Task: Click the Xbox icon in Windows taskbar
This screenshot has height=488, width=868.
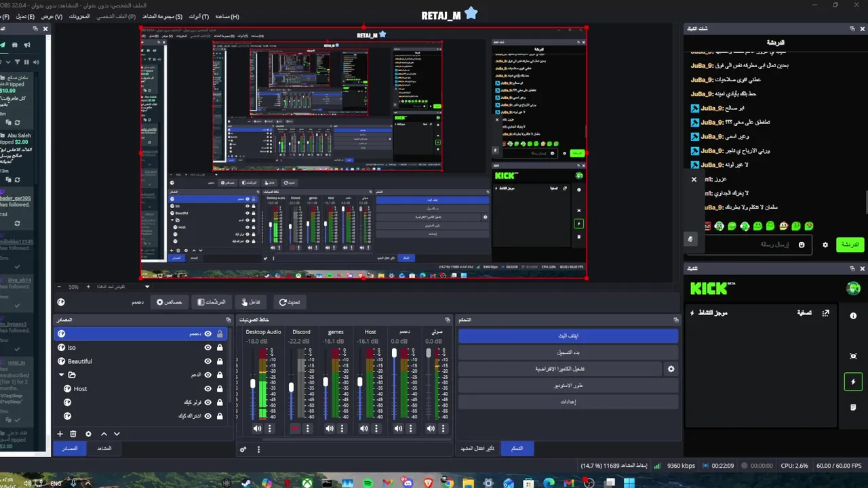Action: tap(307, 483)
